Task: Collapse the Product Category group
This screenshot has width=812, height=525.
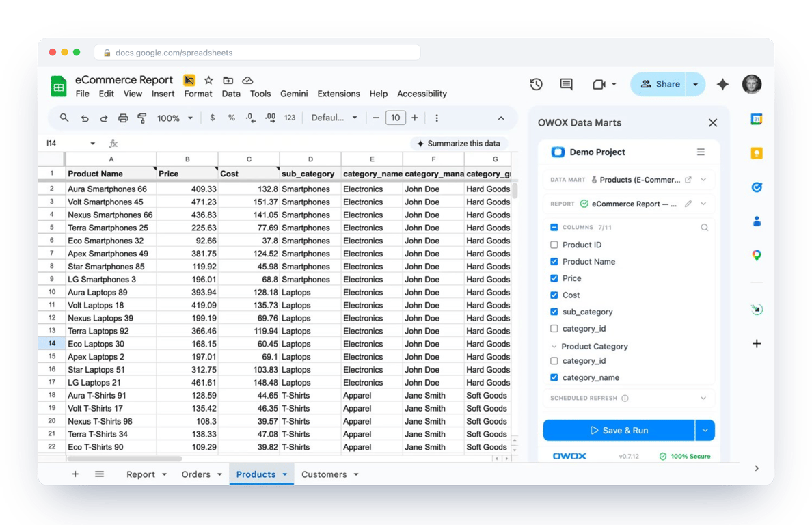Action: coord(554,347)
